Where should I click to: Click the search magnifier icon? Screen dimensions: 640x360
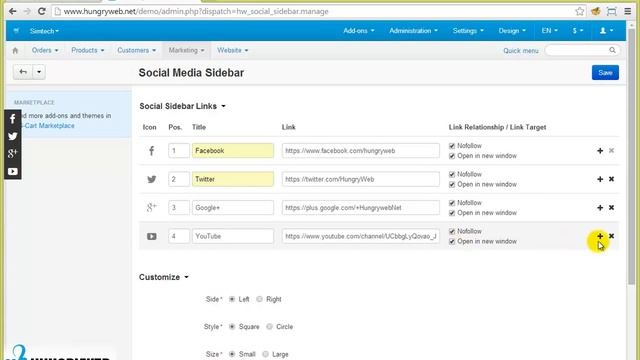pos(612,50)
